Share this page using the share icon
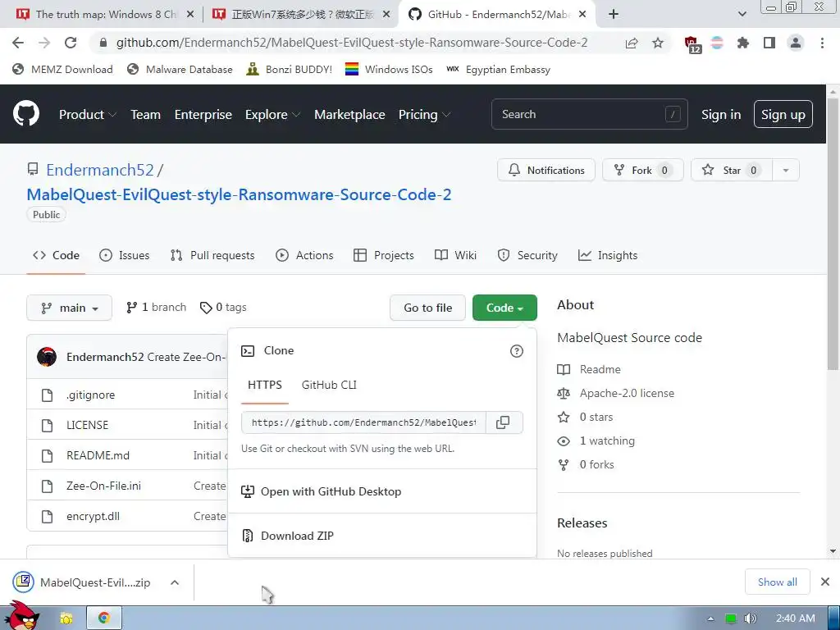Image resolution: width=840 pixels, height=630 pixels. pos(632,43)
